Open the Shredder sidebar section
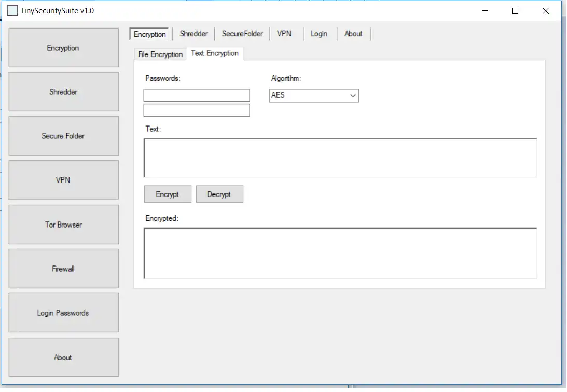The width and height of the screenshot is (567, 392). (64, 92)
